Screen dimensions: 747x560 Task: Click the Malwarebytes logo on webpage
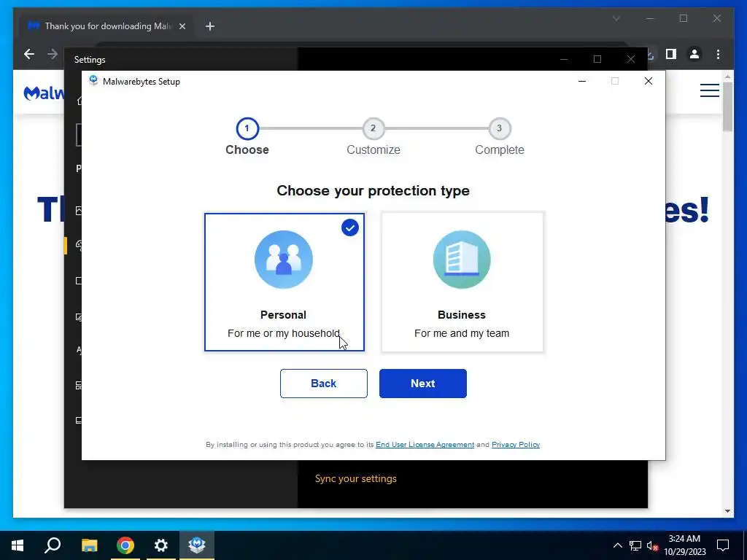[44, 93]
